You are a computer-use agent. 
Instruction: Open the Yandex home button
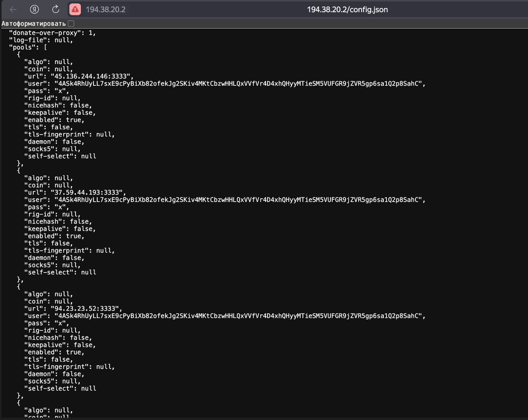[x=34, y=10]
